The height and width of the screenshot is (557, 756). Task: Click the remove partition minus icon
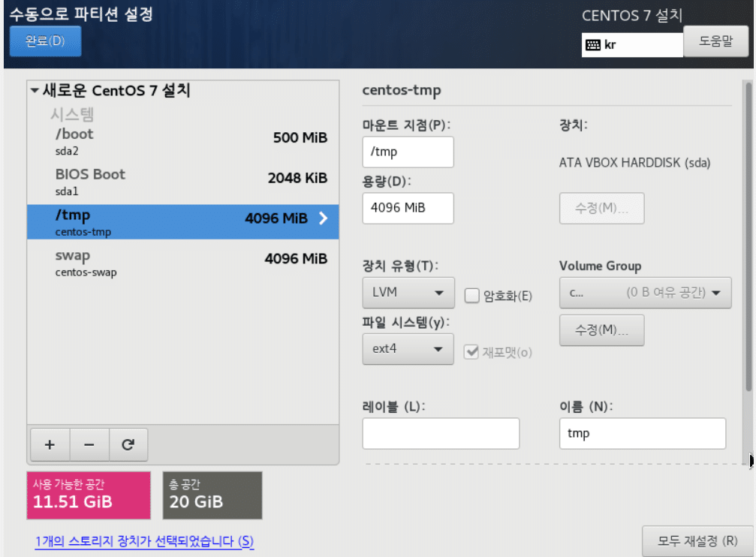click(89, 444)
